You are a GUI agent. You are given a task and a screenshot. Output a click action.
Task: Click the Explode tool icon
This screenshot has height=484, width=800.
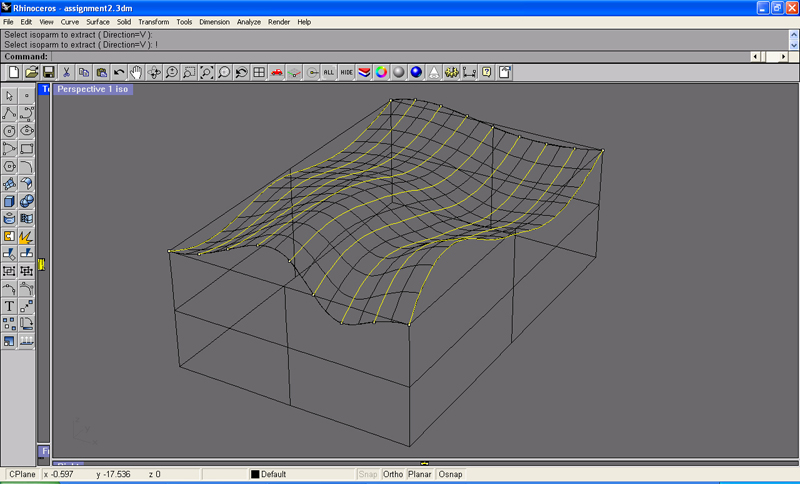click(x=27, y=236)
